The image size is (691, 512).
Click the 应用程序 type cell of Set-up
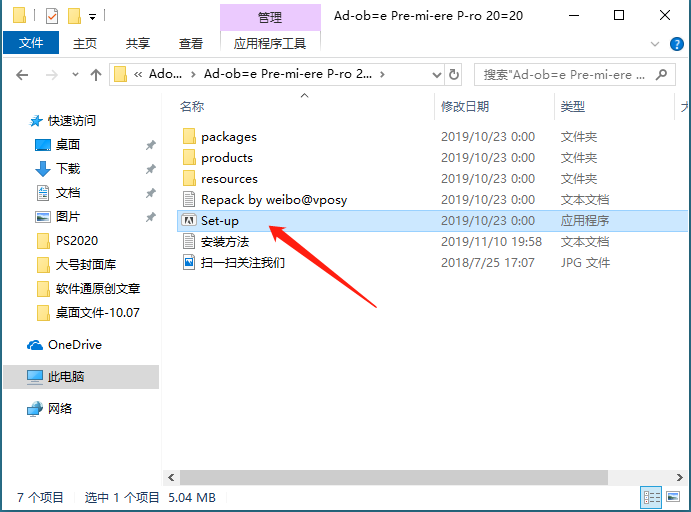pos(585,221)
